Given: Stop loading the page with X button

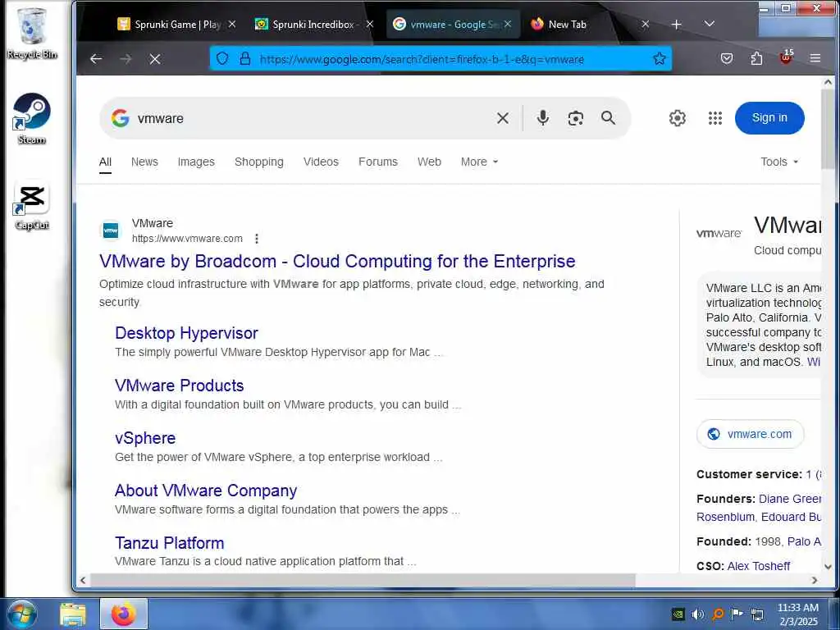Looking at the screenshot, I should tap(155, 59).
